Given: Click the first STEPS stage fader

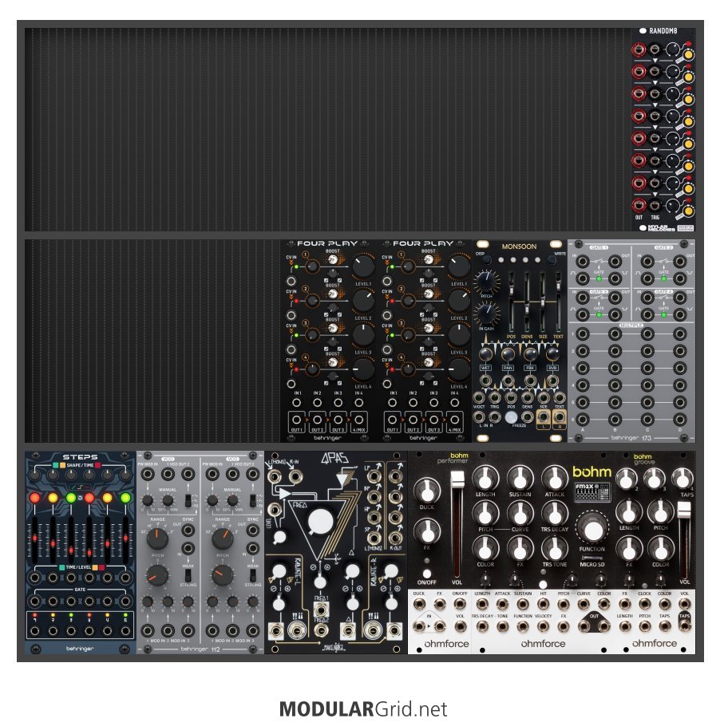Looking at the screenshot, I should (35, 539).
